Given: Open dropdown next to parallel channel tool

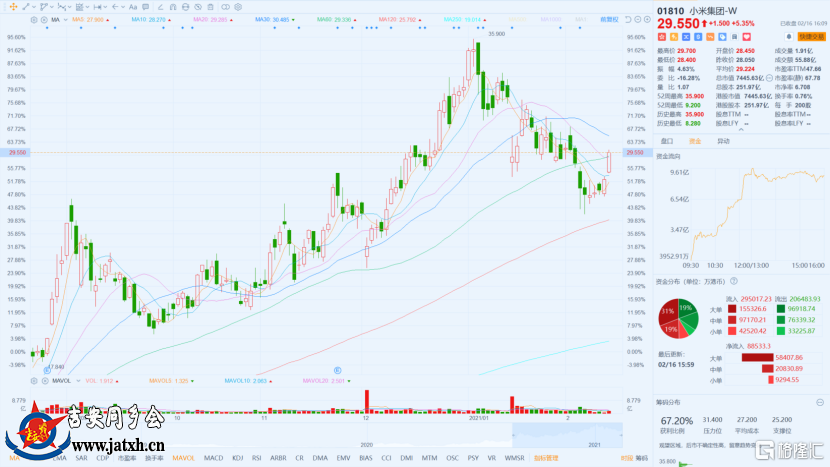Looking at the screenshot, I should (87, 7).
